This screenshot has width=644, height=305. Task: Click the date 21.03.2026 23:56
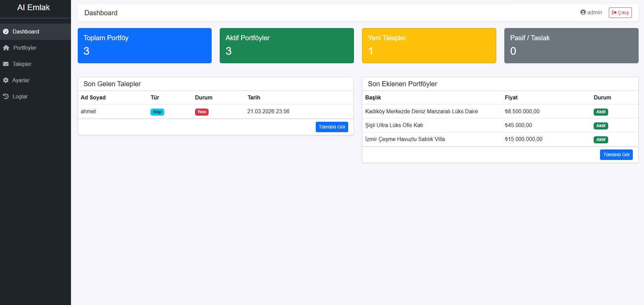268,111
